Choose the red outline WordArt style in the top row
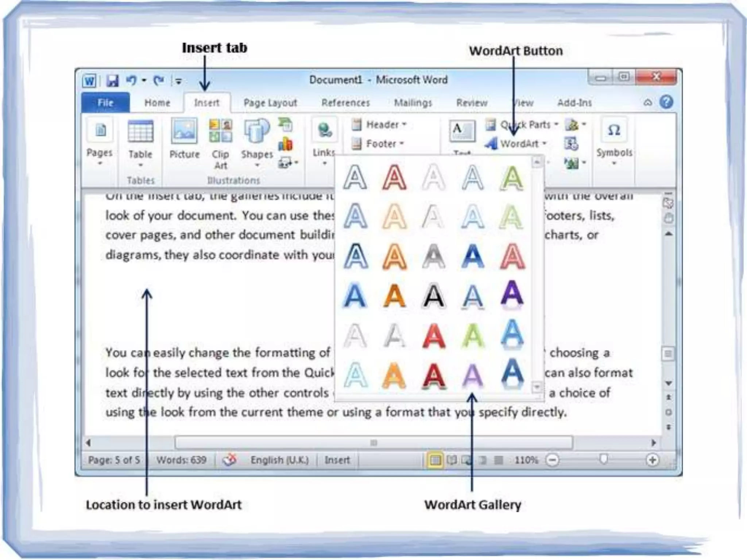Image resolution: width=747 pixels, height=560 pixels. pyautogui.click(x=394, y=178)
